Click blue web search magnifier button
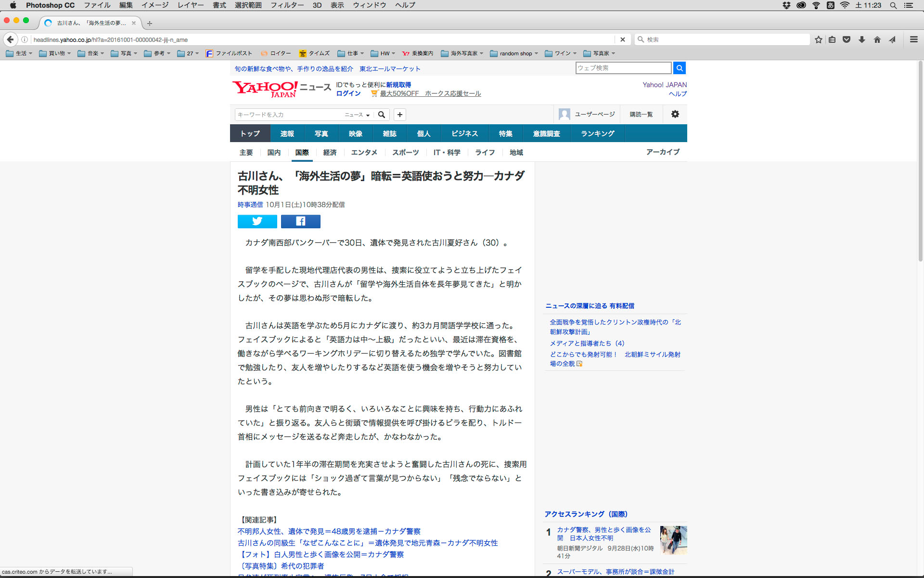This screenshot has height=578, width=924. point(680,68)
